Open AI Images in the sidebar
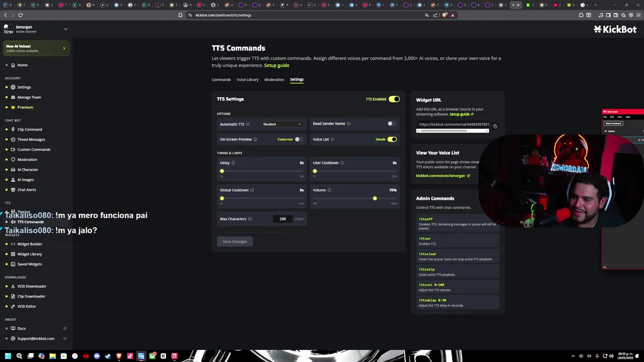Viewport: 644px width, 362px height. point(26,179)
